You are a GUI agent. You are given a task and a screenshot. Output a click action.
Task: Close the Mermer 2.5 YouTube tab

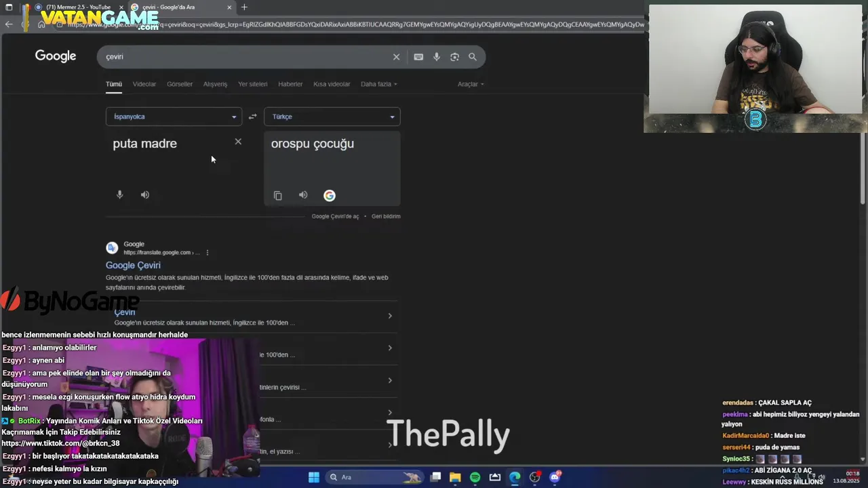tap(121, 7)
